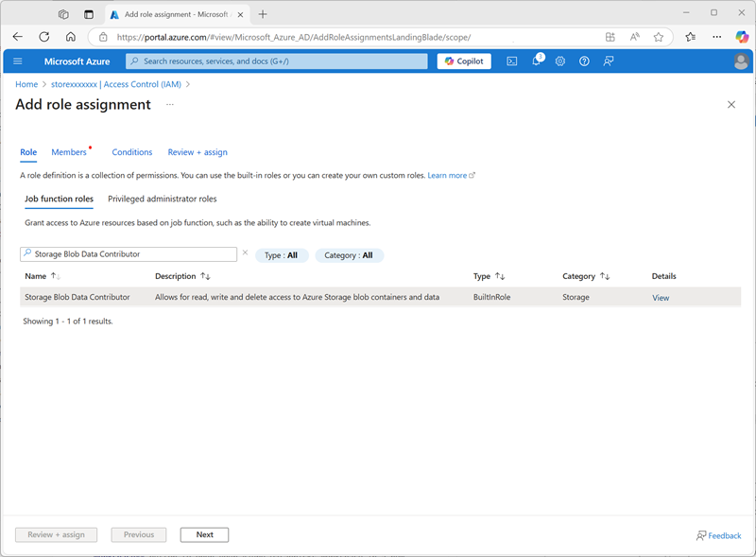Viewport: 756px width, 557px height.
Task: Open the Edge Copilot sidebar icon
Action: (x=742, y=37)
